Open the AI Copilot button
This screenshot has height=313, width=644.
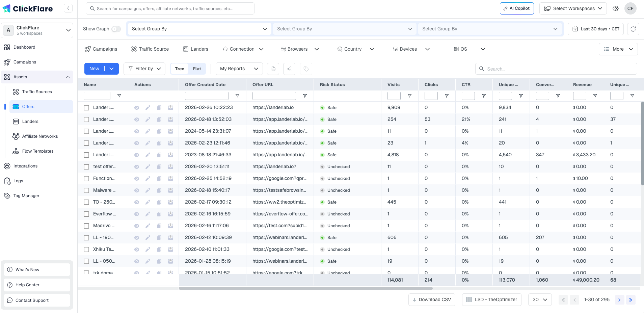pyautogui.click(x=516, y=8)
